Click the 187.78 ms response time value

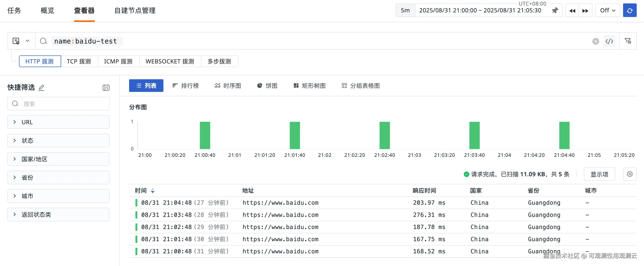[x=429, y=227]
